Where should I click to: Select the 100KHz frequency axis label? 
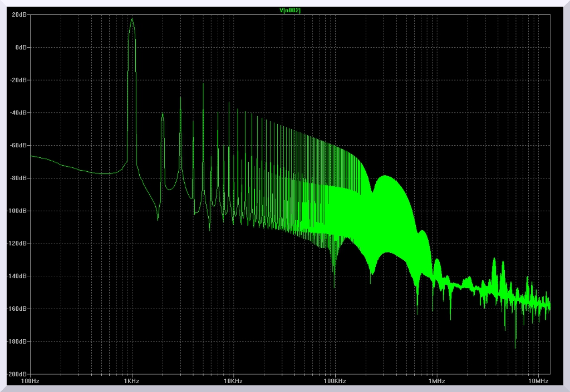[335, 381]
